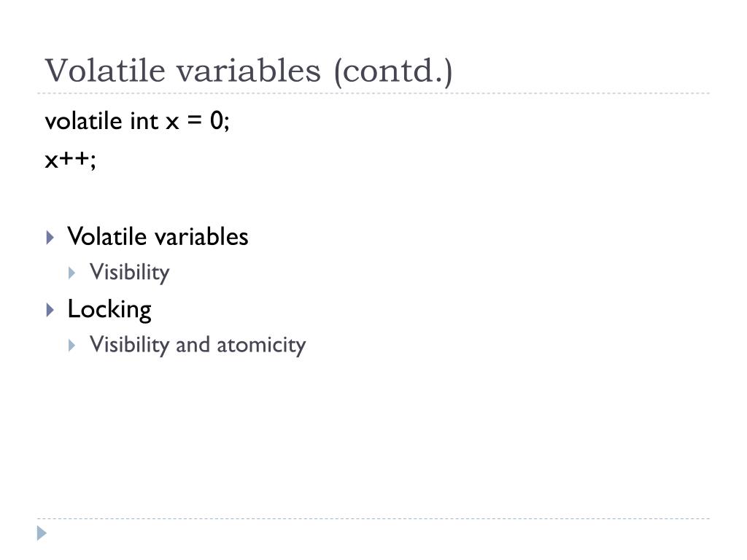
Task: Click the sub-bullet arrow before Visibility and atomicity
Action: tap(72, 345)
